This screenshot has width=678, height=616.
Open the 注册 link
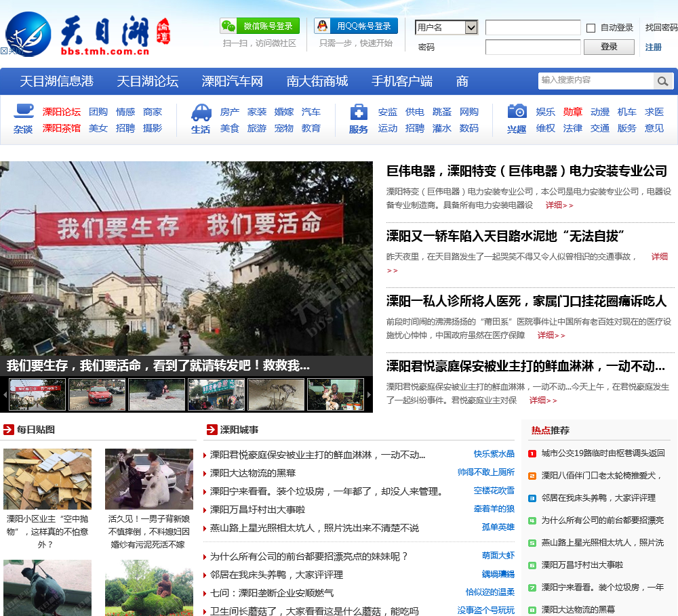pyautogui.click(x=654, y=47)
